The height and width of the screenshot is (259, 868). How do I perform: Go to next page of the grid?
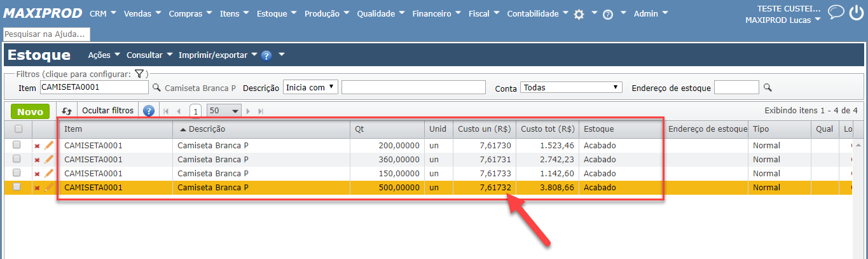[x=248, y=111]
